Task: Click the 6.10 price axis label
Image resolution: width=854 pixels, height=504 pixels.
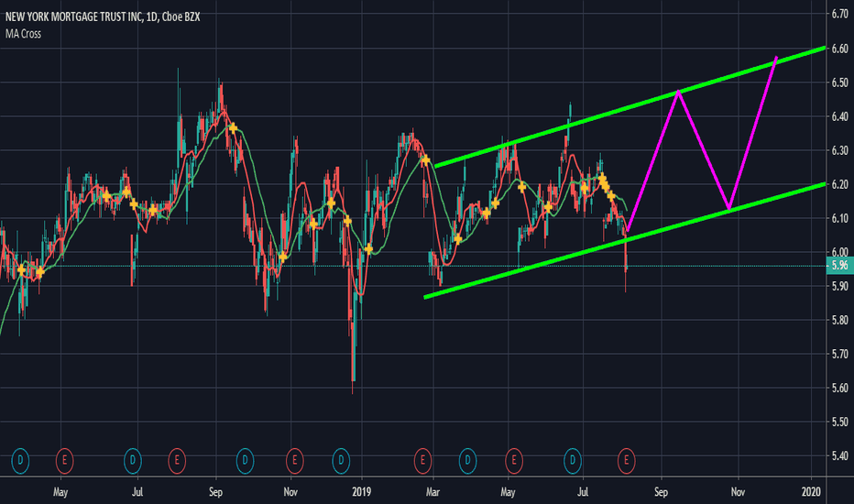Action: coord(840,218)
